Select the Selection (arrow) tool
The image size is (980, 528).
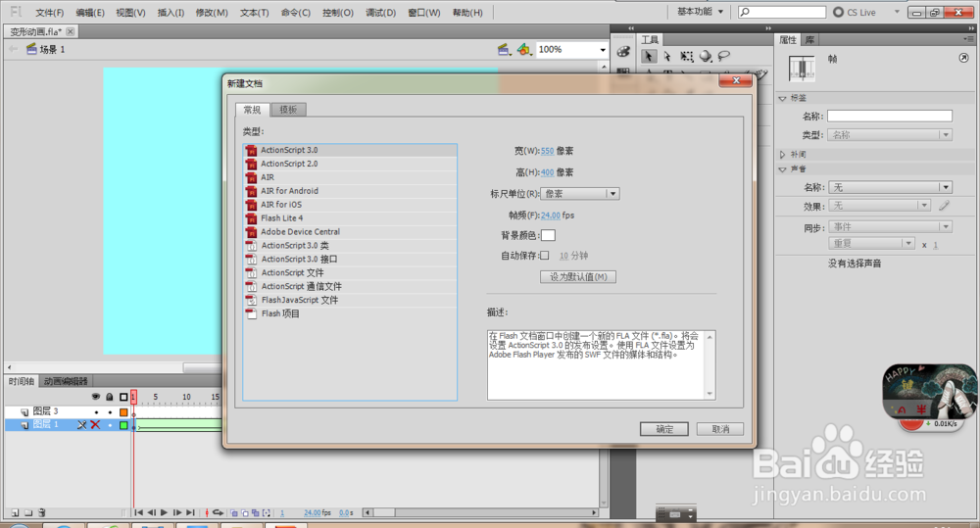click(649, 56)
